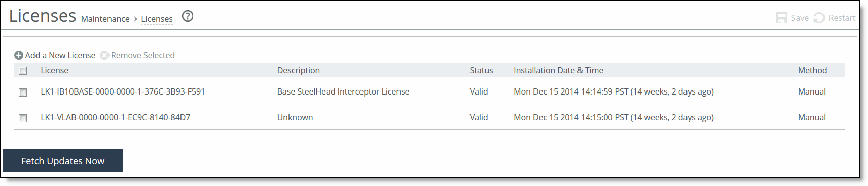This screenshot has height=186, width=868.
Task: Check the LK1-IB10BASE license row checkbox
Action: pos(23,92)
